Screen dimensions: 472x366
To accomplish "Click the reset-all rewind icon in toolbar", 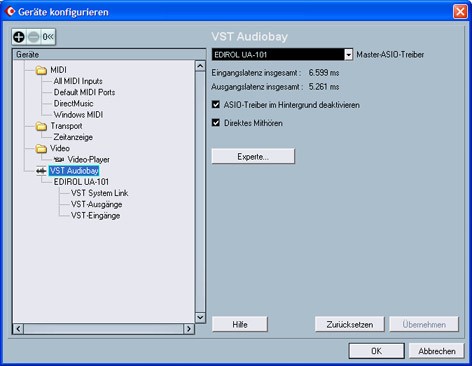I will click(x=48, y=37).
